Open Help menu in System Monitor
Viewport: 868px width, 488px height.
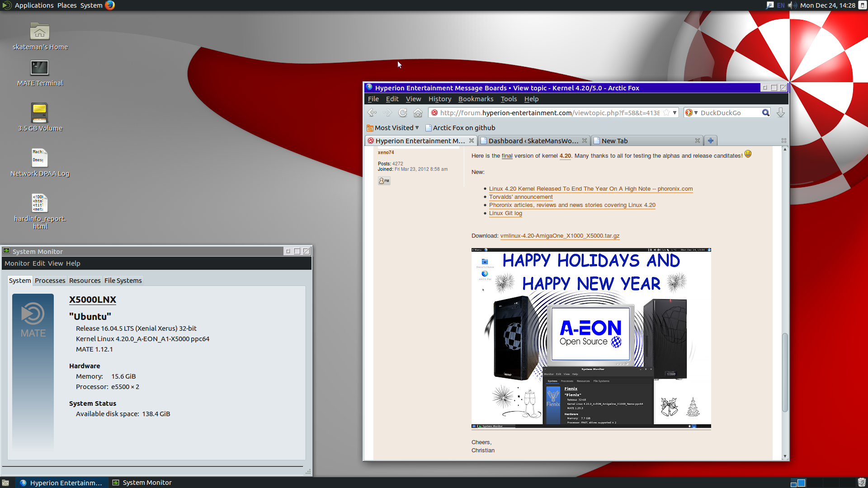point(73,263)
